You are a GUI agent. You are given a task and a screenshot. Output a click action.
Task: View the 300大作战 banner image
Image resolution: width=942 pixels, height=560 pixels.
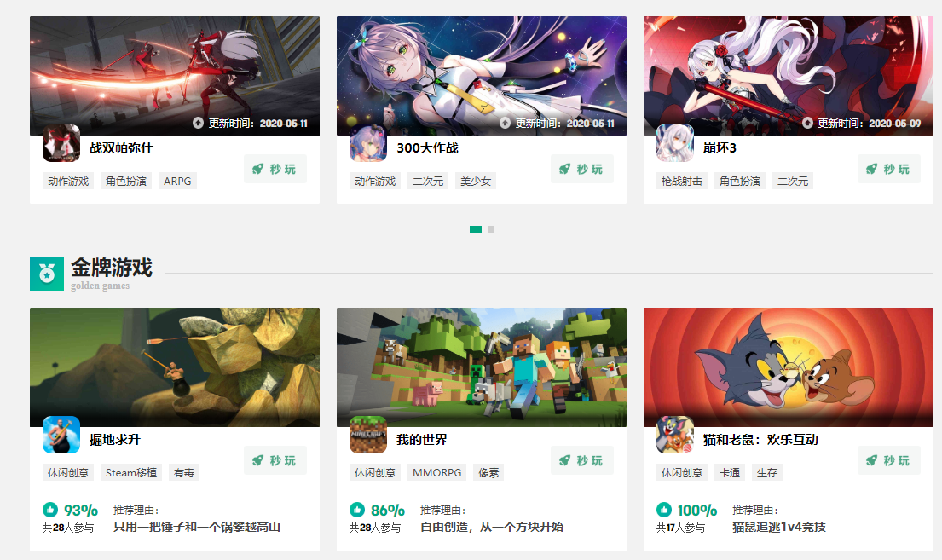click(481, 76)
